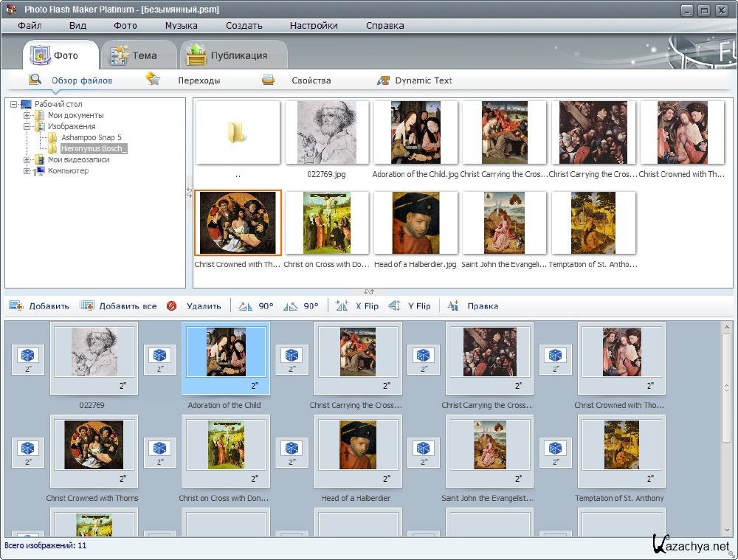This screenshot has width=738, height=560.
Task: Click the Add (Добавить) photo icon
Action: pos(16,305)
